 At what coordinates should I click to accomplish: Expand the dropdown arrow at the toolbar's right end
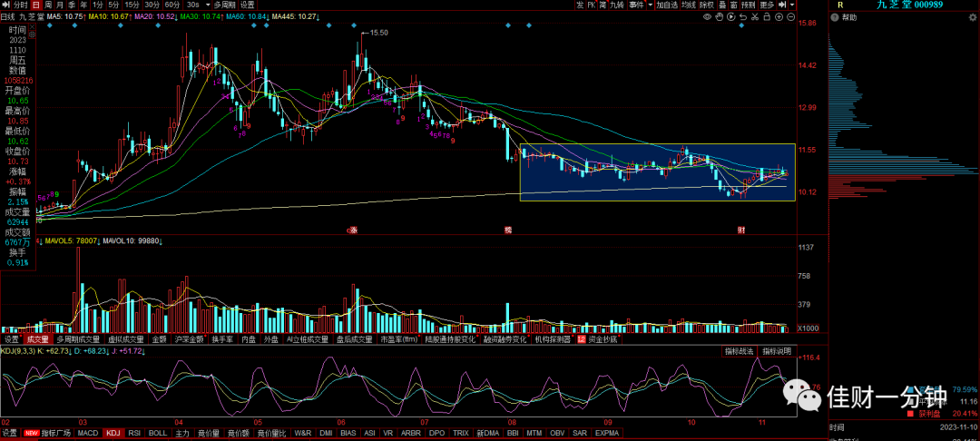793,5
